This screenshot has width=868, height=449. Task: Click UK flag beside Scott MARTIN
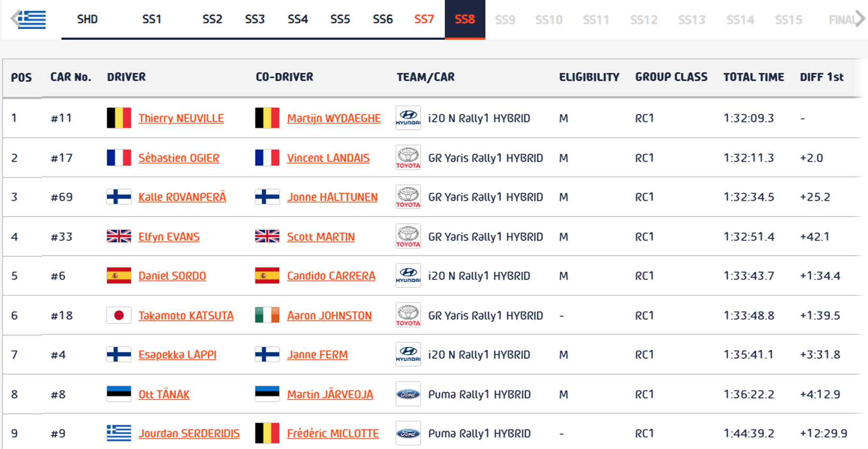(x=267, y=237)
